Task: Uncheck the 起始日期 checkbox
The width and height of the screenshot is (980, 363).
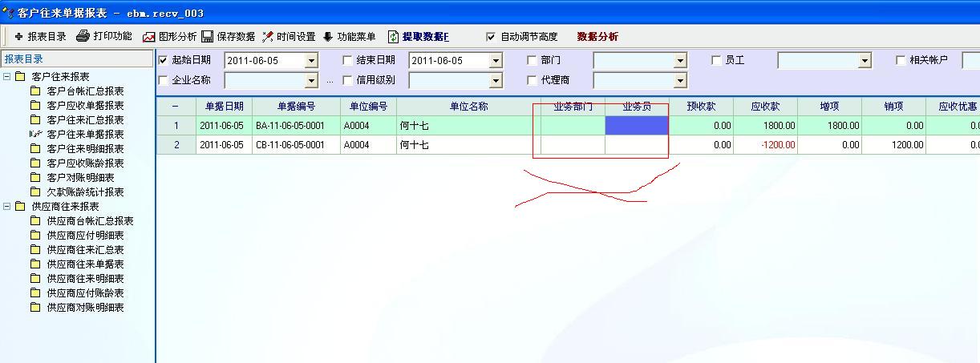Action: point(164,60)
